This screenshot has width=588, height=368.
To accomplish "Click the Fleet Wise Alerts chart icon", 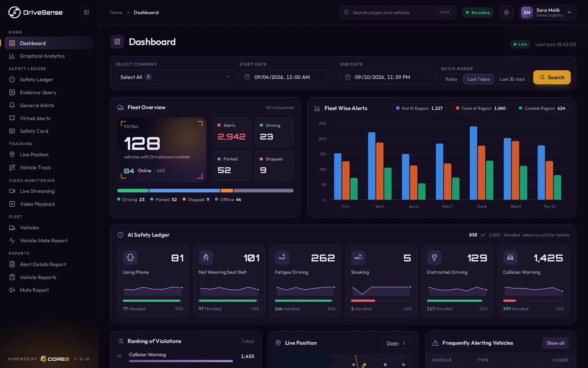I will pyautogui.click(x=318, y=108).
